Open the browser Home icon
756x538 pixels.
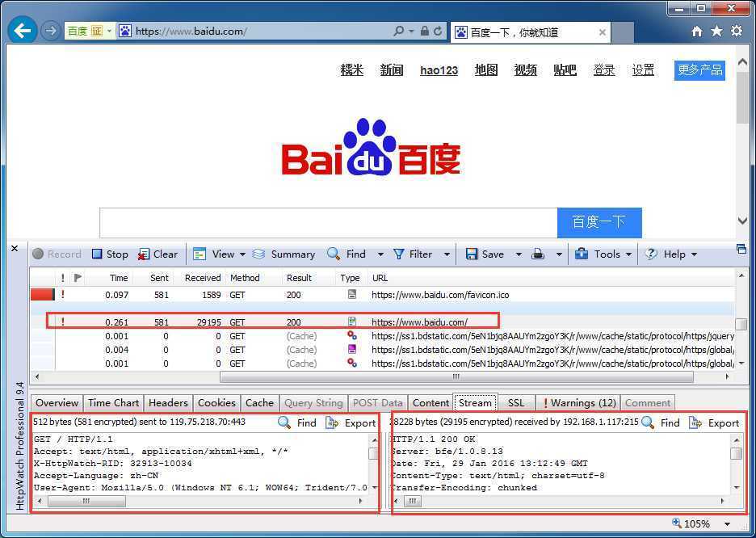pos(697,32)
